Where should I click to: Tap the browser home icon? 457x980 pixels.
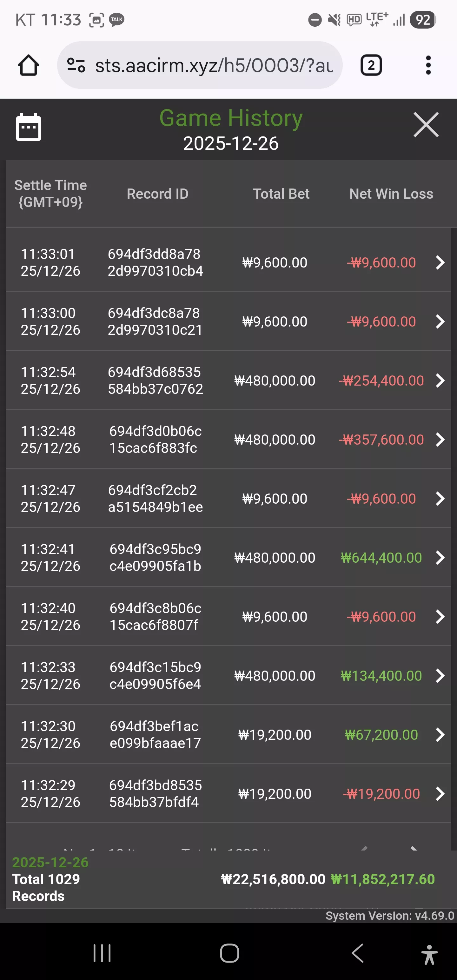pos(29,65)
